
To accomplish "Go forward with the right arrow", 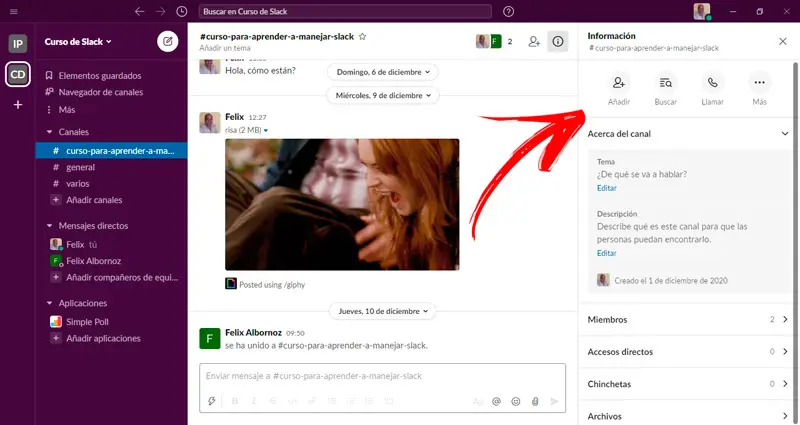I will pyautogui.click(x=161, y=11).
